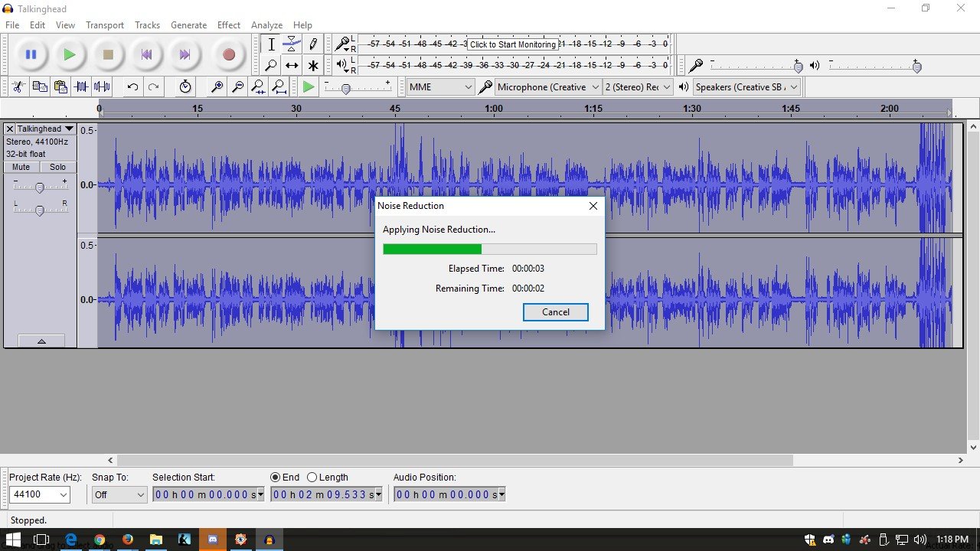Click the Redo arrow icon
The width and height of the screenshot is (980, 551).
pos(153,86)
